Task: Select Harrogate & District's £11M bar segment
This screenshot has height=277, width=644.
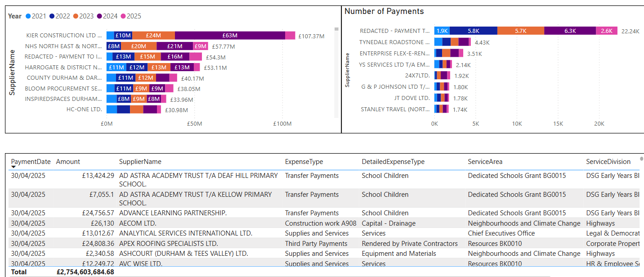Action: coord(116,68)
